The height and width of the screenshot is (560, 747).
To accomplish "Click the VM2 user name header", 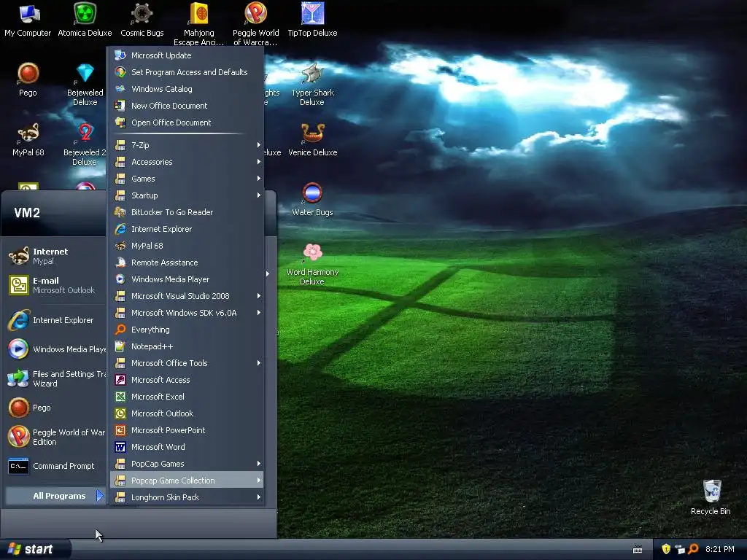I will [x=27, y=213].
